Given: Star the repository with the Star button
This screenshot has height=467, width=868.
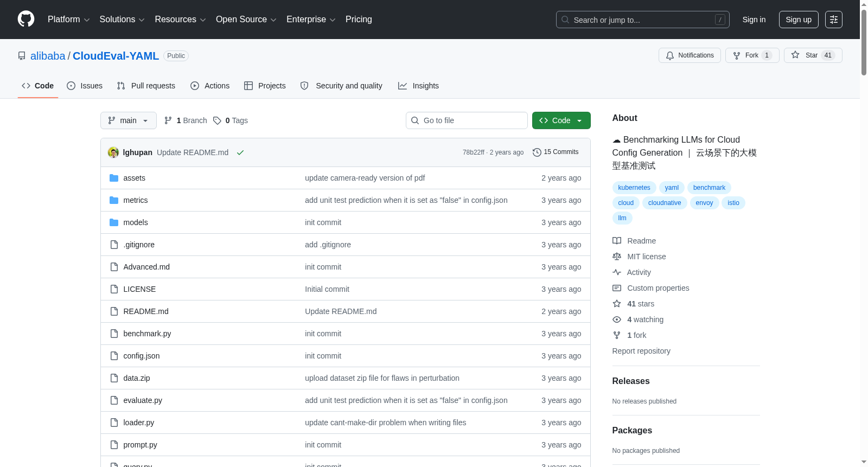Looking at the screenshot, I should coord(813,55).
